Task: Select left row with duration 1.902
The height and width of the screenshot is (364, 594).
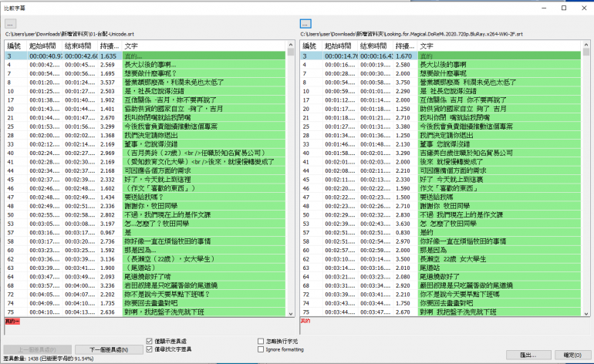Action: click(x=145, y=100)
